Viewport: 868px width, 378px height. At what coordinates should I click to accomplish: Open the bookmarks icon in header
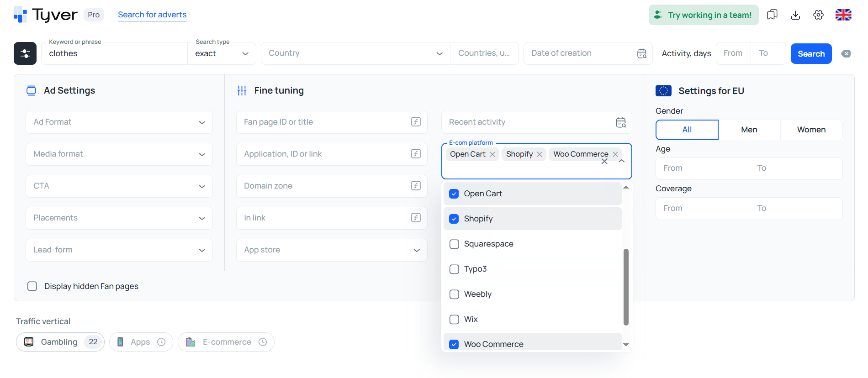point(772,15)
